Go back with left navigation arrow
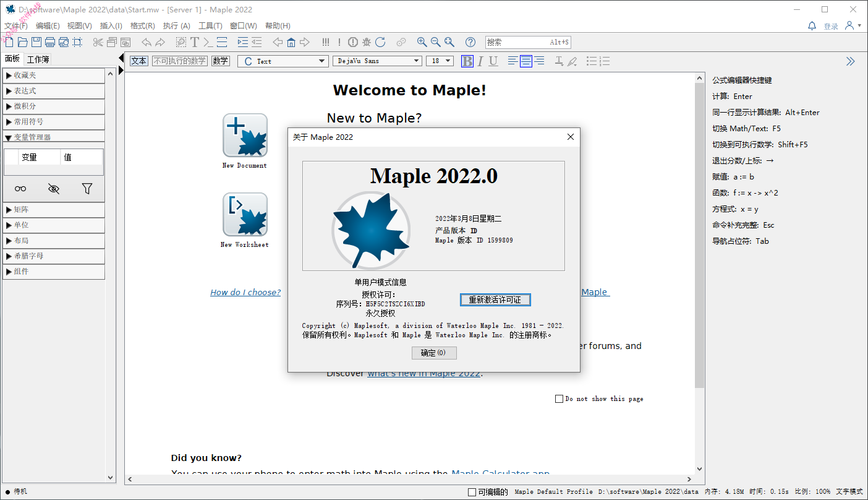 click(278, 42)
